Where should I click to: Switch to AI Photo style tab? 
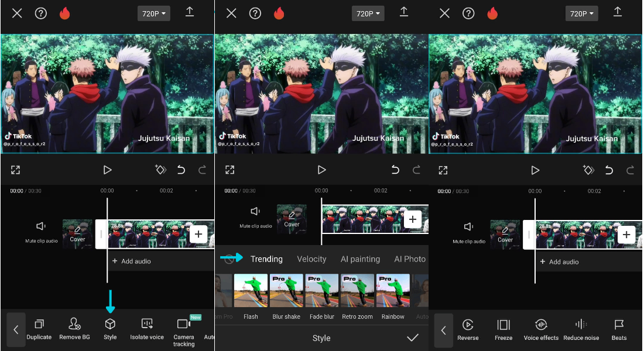(410, 259)
